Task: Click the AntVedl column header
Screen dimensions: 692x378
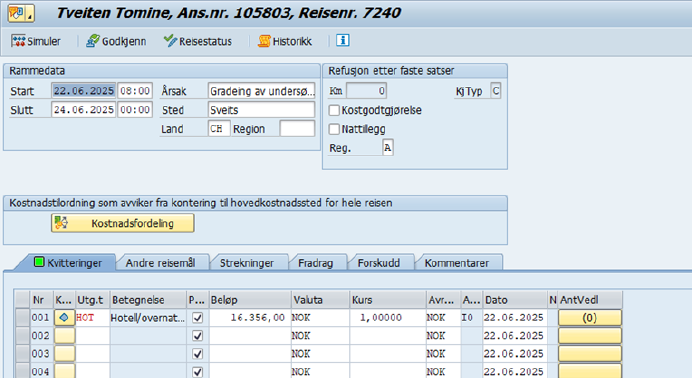Action: [x=590, y=299]
